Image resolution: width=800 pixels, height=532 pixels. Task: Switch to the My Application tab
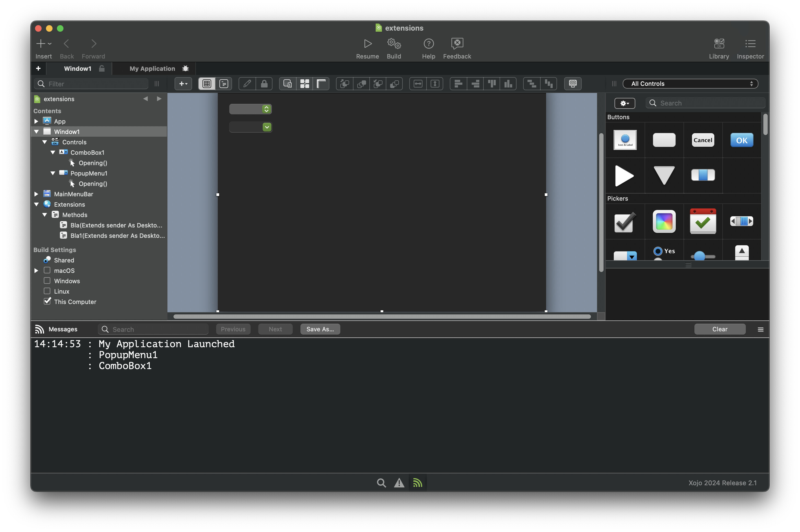click(152, 69)
